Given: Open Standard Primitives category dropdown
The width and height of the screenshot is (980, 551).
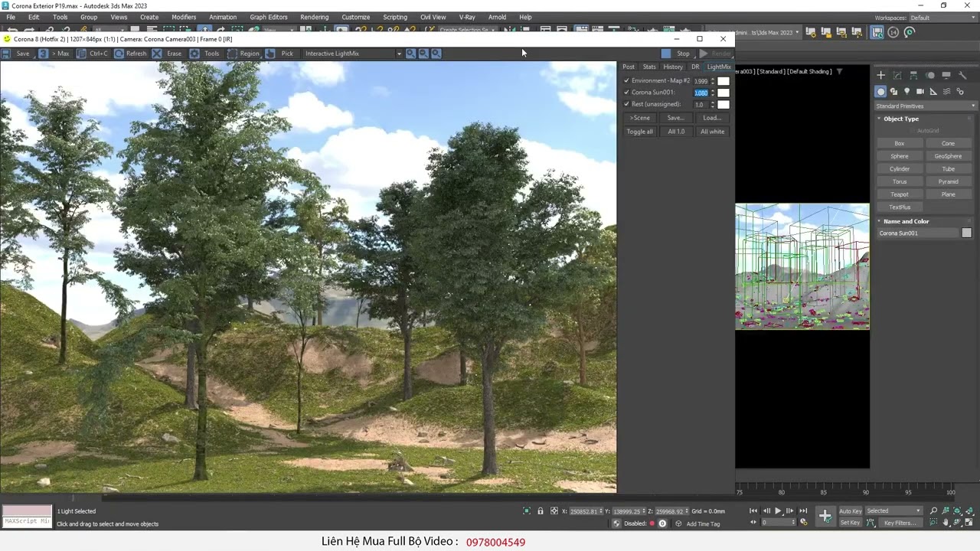Looking at the screenshot, I should click(926, 106).
